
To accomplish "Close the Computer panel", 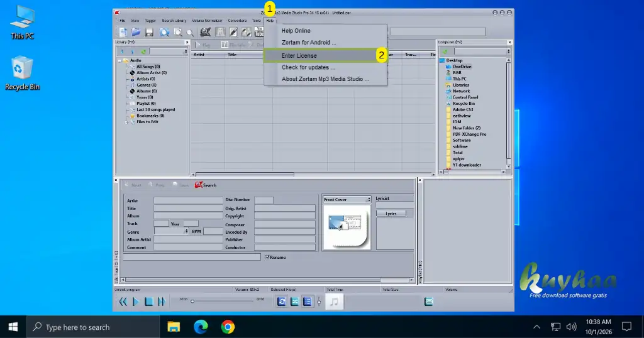I will (x=509, y=42).
